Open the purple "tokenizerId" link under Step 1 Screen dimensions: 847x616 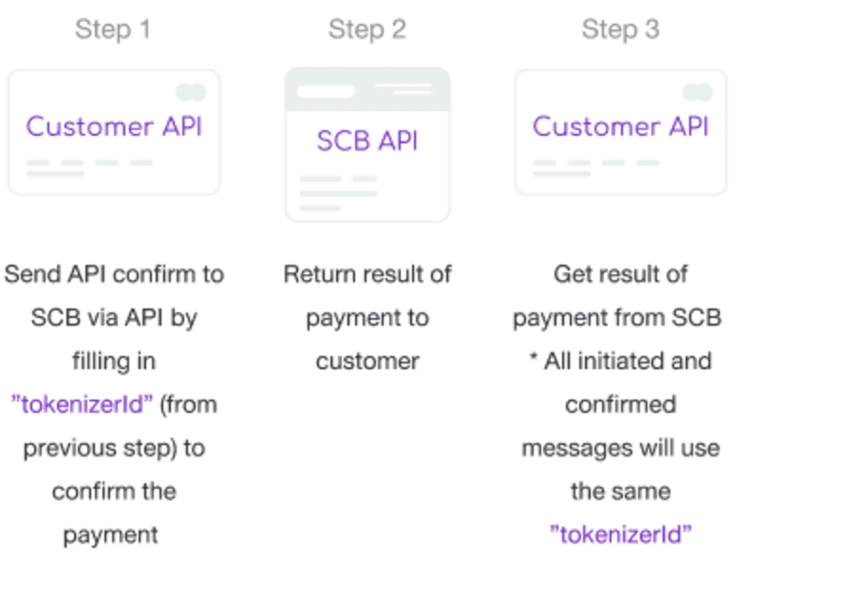[x=82, y=404]
